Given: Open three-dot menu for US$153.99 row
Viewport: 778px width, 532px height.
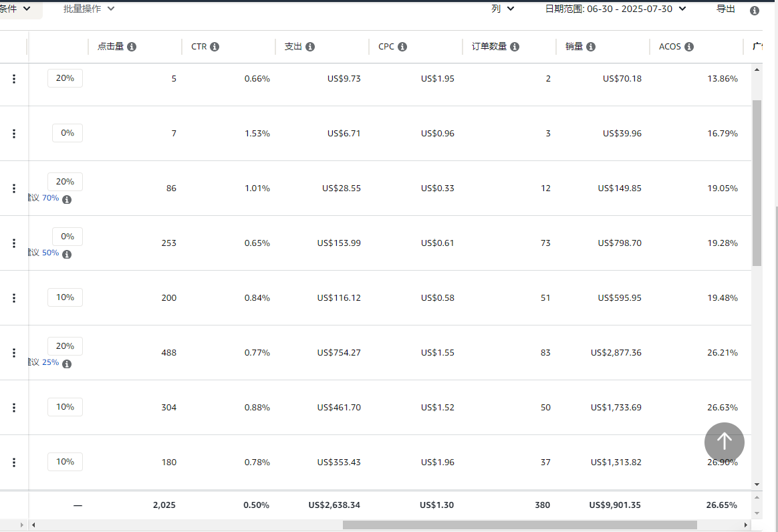Looking at the screenshot, I should point(14,243).
